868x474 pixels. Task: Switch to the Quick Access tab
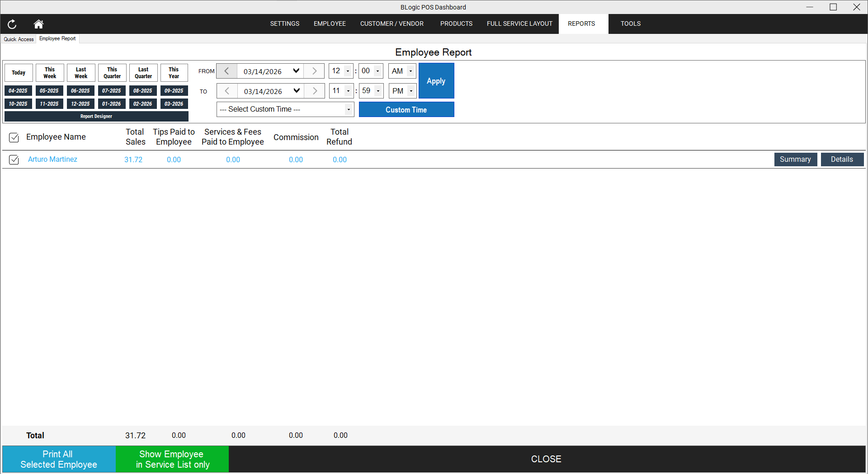[x=19, y=39]
